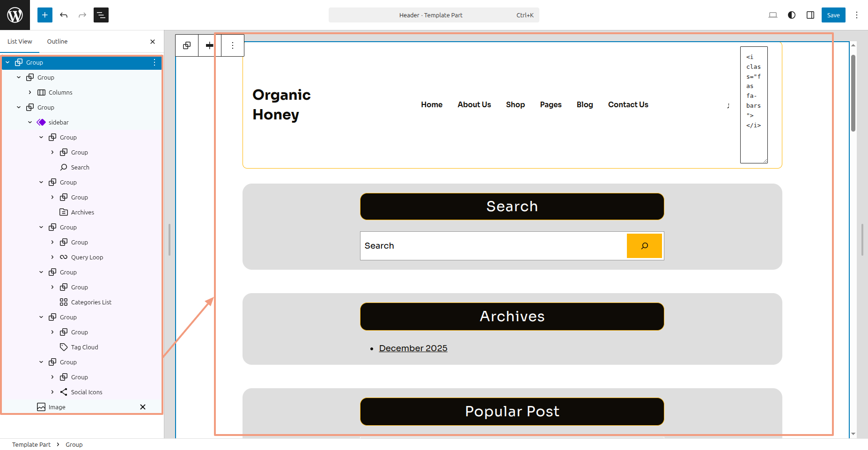Click the WordPress logo icon
The width and height of the screenshot is (868, 450).
pyautogui.click(x=15, y=15)
